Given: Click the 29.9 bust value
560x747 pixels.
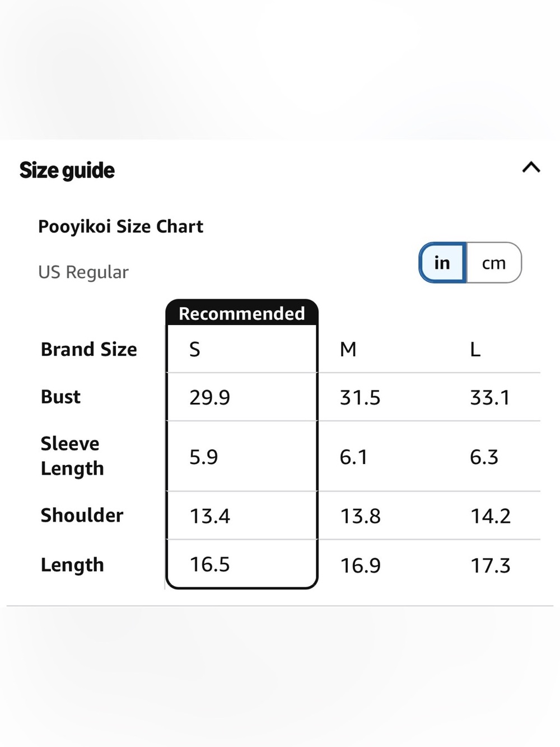Looking at the screenshot, I should pos(209,397).
